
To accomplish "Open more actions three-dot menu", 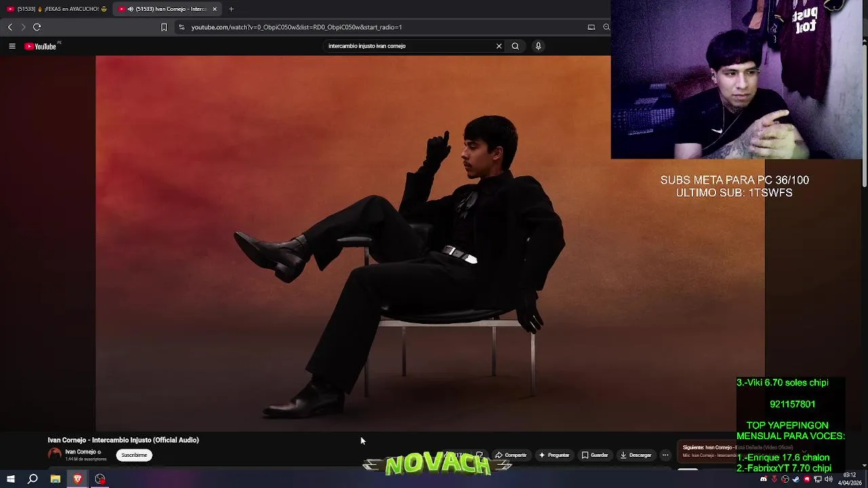I will 665,455.
